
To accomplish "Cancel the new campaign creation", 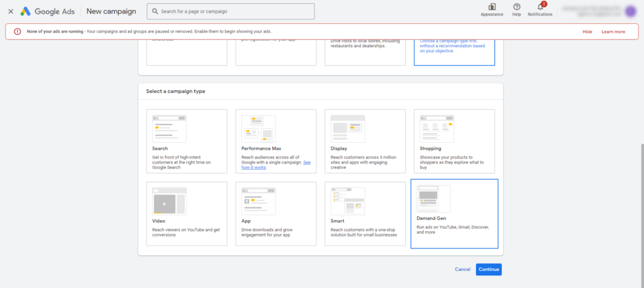I will (462, 269).
